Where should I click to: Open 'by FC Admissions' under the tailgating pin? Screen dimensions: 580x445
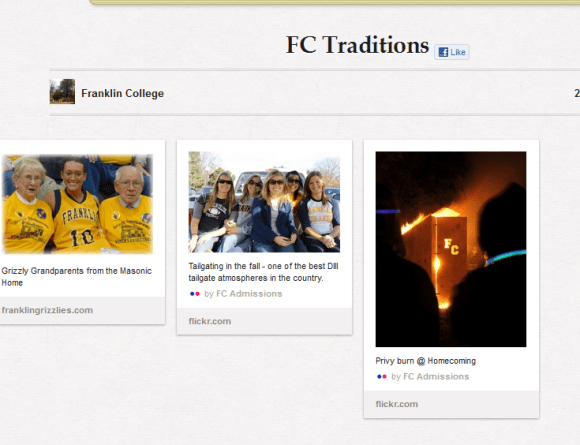pyautogui.click(x=243, y=294)
